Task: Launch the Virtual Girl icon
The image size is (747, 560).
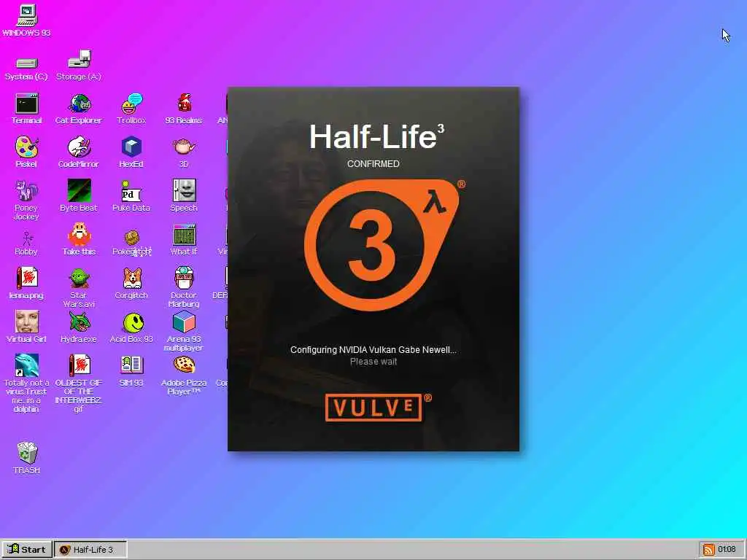Action: coord(26,327)
